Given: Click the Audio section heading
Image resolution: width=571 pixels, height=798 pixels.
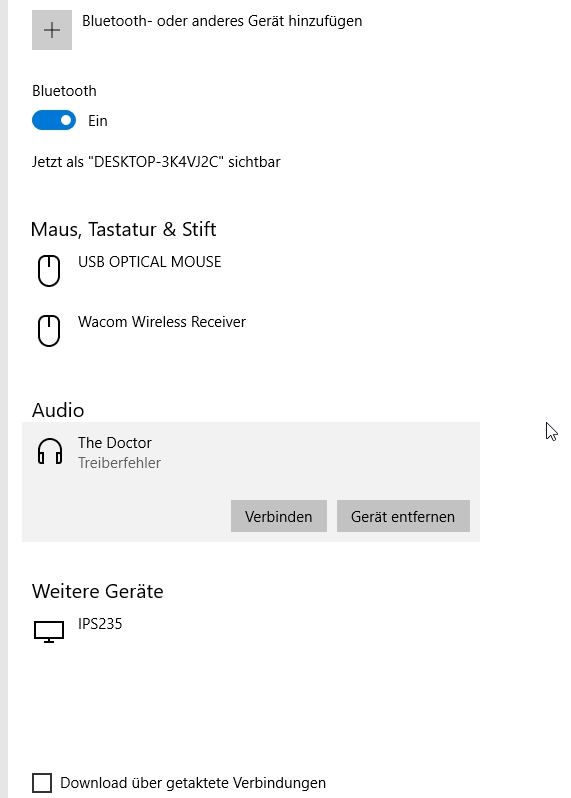Looking at the screenshot, I should (58, 410).
